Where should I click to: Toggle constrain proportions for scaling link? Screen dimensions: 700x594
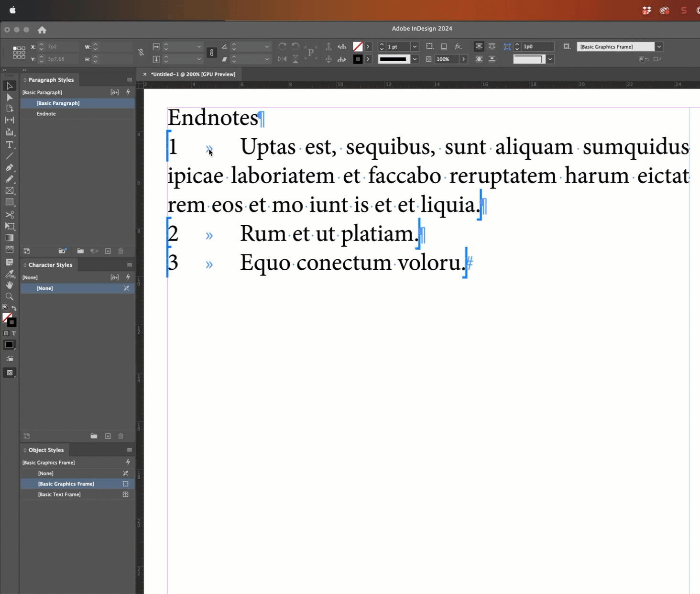[x=212, y=53]
